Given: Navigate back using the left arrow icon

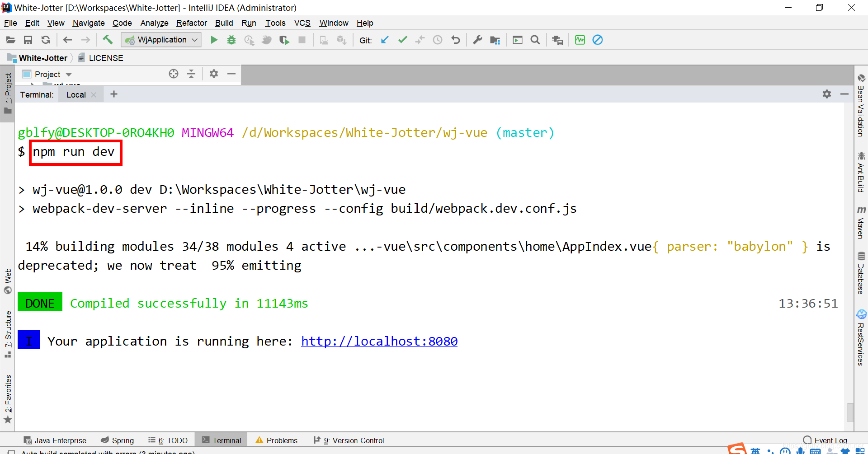Looking at the screenshot, I should (x=67, y=40).
